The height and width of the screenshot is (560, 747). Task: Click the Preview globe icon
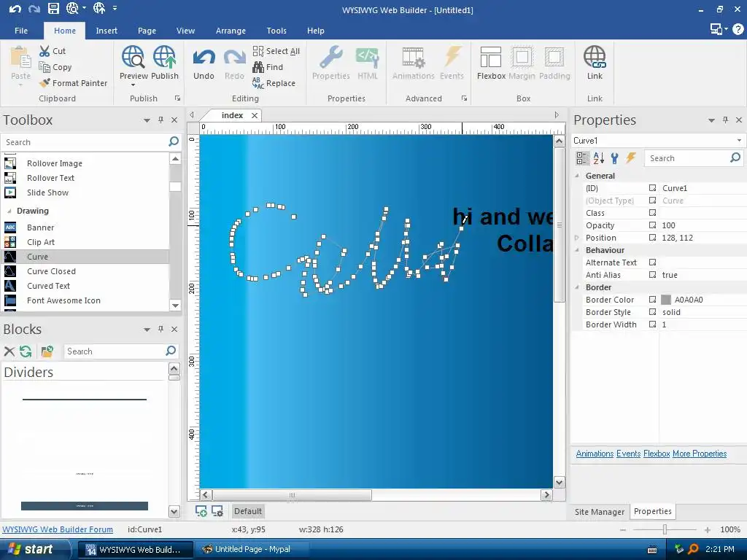click(x=133, y=57)
